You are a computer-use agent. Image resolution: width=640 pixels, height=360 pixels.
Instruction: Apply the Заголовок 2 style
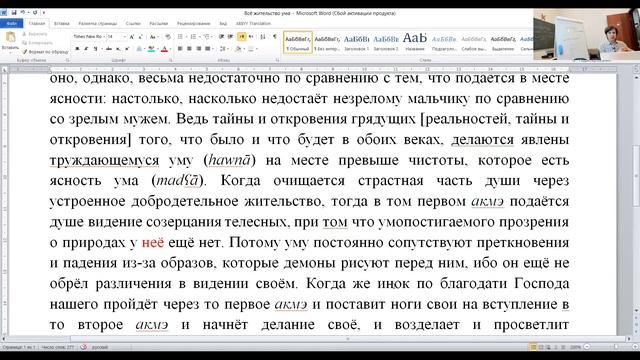point(386,42)
